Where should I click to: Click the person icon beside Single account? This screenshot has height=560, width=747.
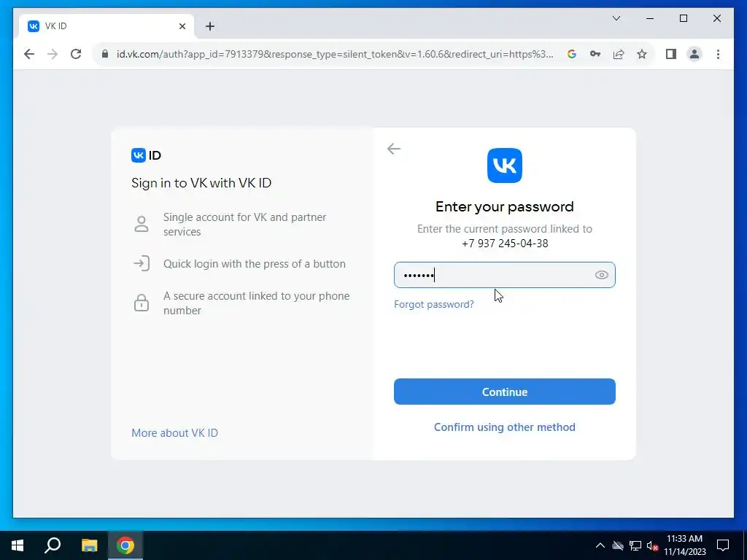point(141,224)
